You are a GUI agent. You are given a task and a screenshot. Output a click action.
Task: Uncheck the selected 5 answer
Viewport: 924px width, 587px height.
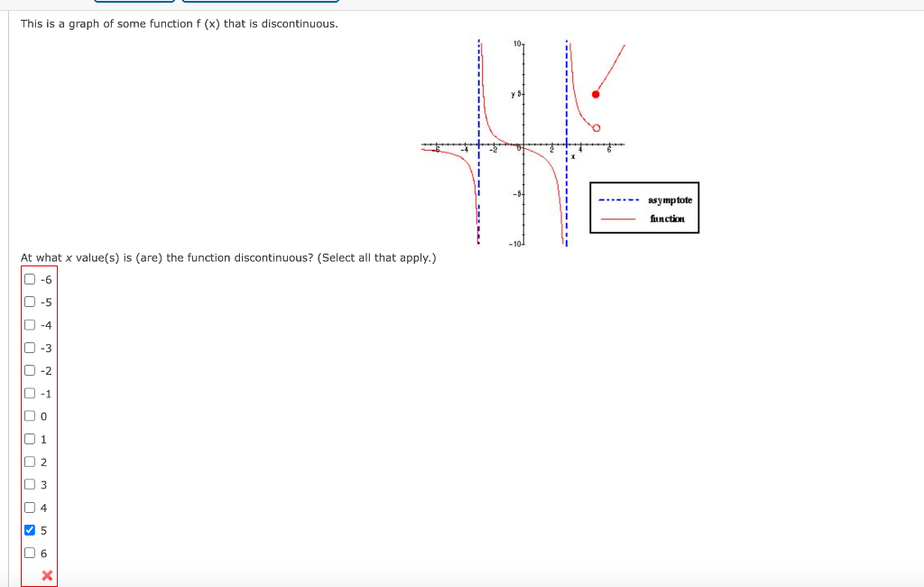tap(28, 530)
